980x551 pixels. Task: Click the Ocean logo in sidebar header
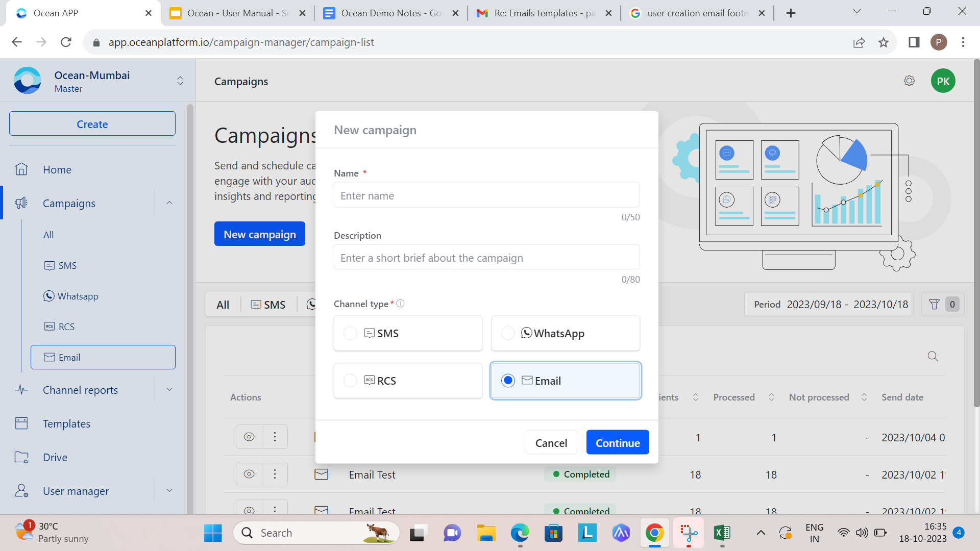[x=28, y=81]
